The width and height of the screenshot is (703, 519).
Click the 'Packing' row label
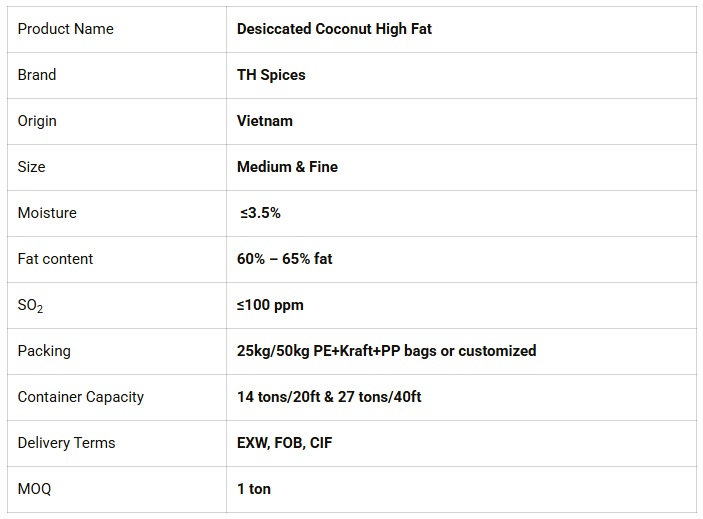click(x=44, y=351)
